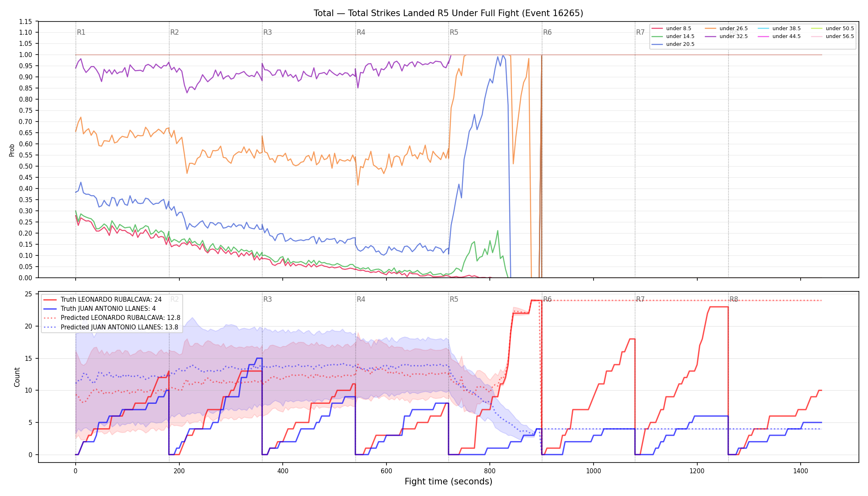Image resolution: width=868 pixels, height=496 pixels.
Task: Click the blue line sample beside 'under 20.5'
Action: coord(657,44)
